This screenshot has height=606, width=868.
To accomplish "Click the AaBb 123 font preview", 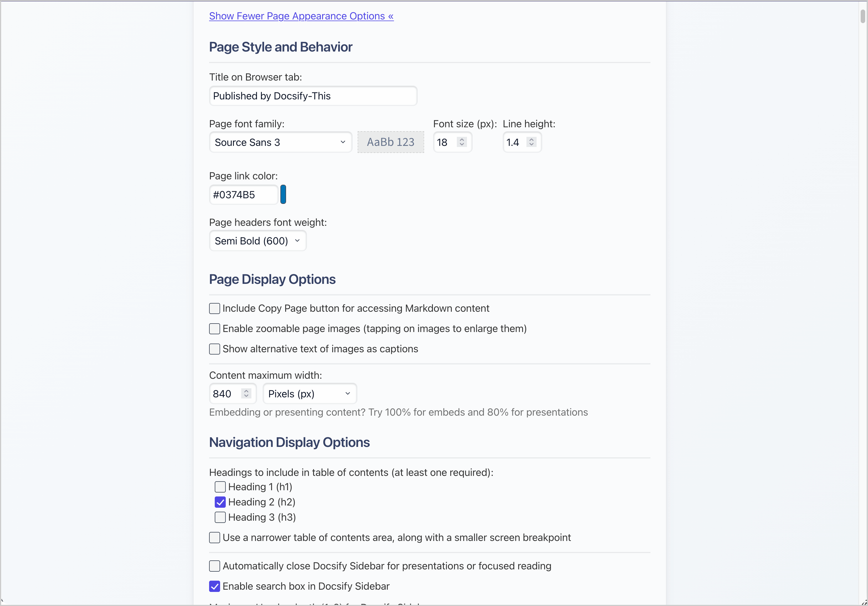I will tap(390, 142).
